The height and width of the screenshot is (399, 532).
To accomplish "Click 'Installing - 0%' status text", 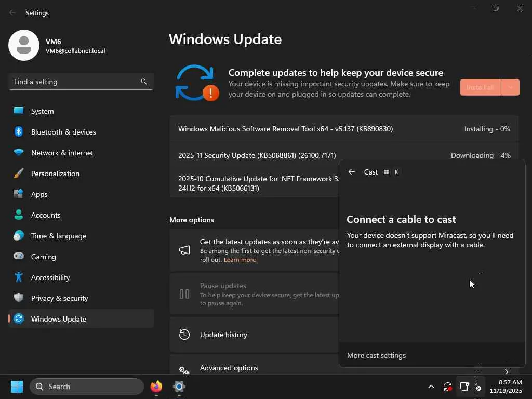I will click(x=487, y=129).
